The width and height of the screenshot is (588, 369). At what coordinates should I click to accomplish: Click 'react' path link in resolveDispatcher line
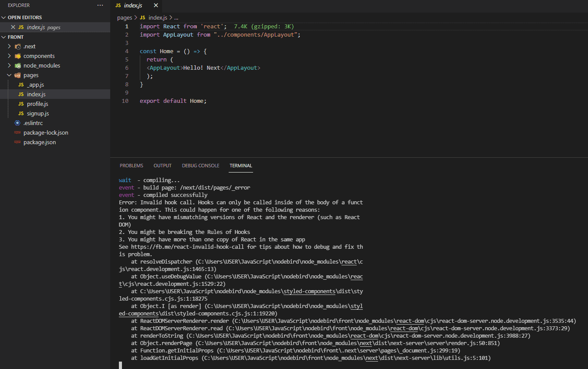[x=349, y=261]
